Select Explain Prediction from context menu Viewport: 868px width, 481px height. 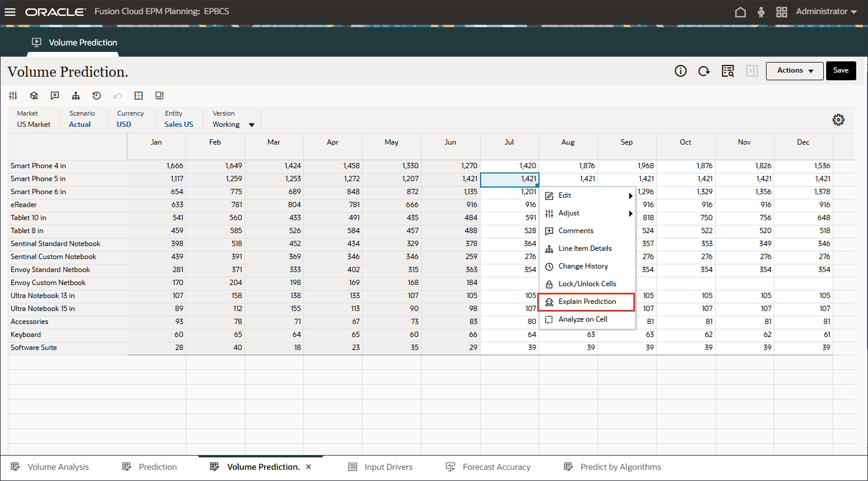(x=587, y=302)
